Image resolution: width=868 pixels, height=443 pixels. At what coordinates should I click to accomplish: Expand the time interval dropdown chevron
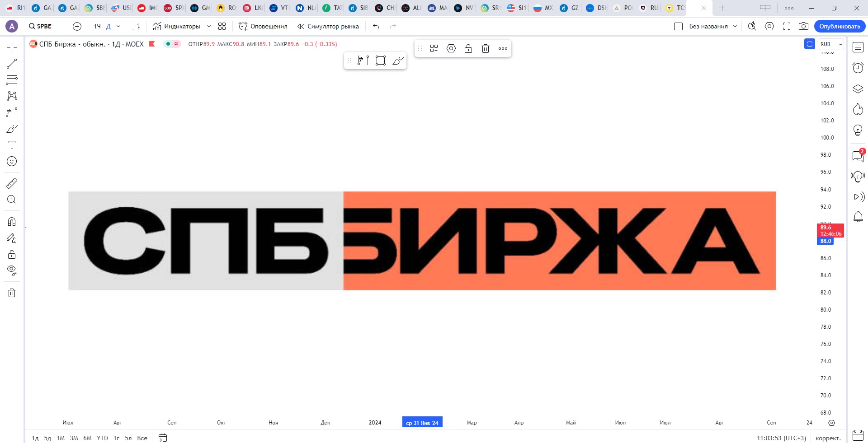coord(118,26)
